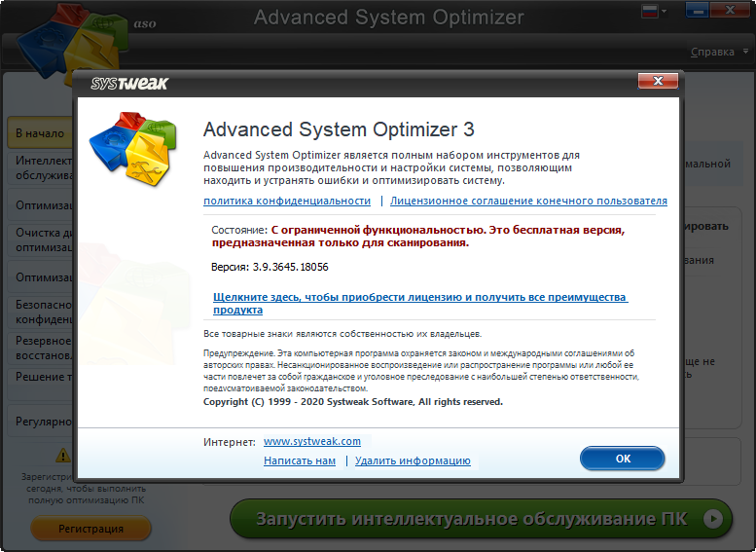Minimize the Advanced System Optimizer window
The height and width of the screenshot is (552, 756).
[x=698, y=10]
